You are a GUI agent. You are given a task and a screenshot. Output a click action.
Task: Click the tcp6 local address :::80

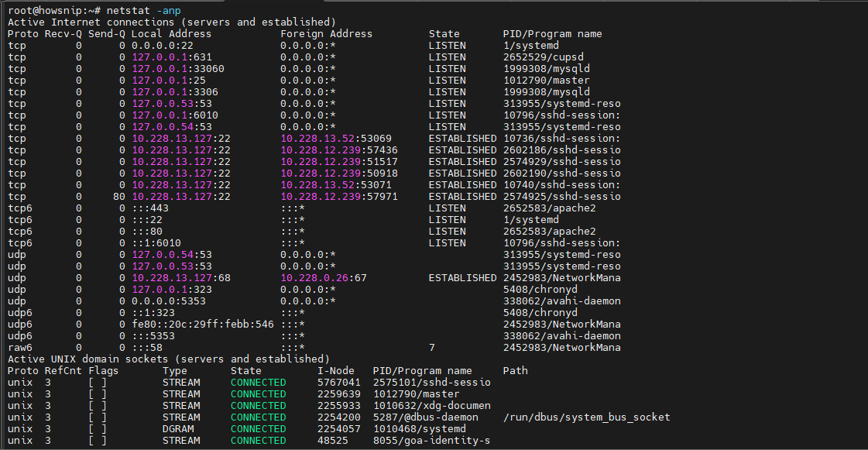point(146,232)
